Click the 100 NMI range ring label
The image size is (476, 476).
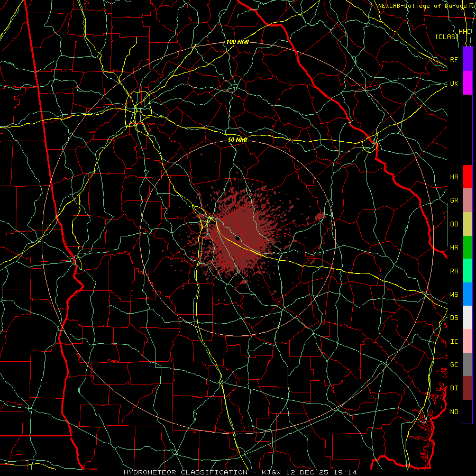click(x=237, y=42)
